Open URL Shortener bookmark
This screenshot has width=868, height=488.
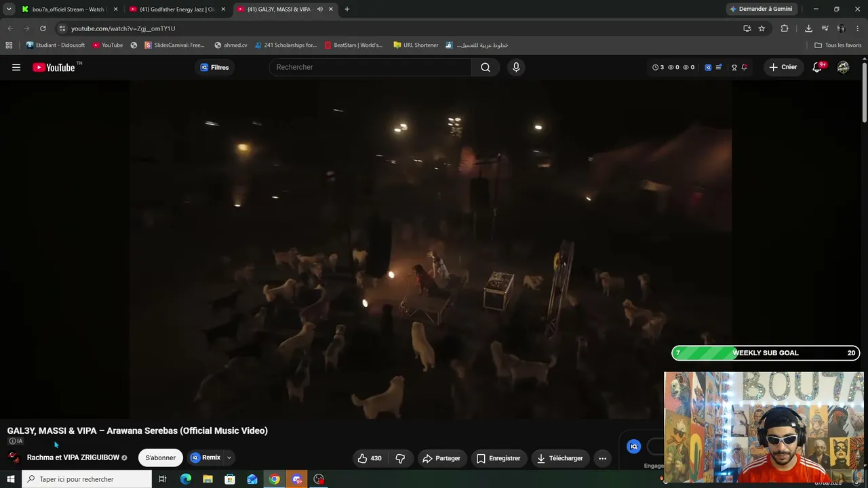tap(416, 45)
